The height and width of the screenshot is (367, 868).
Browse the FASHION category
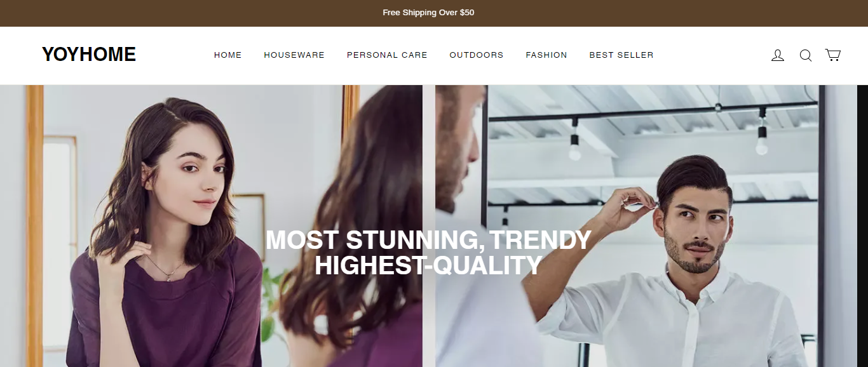(546, 55)
